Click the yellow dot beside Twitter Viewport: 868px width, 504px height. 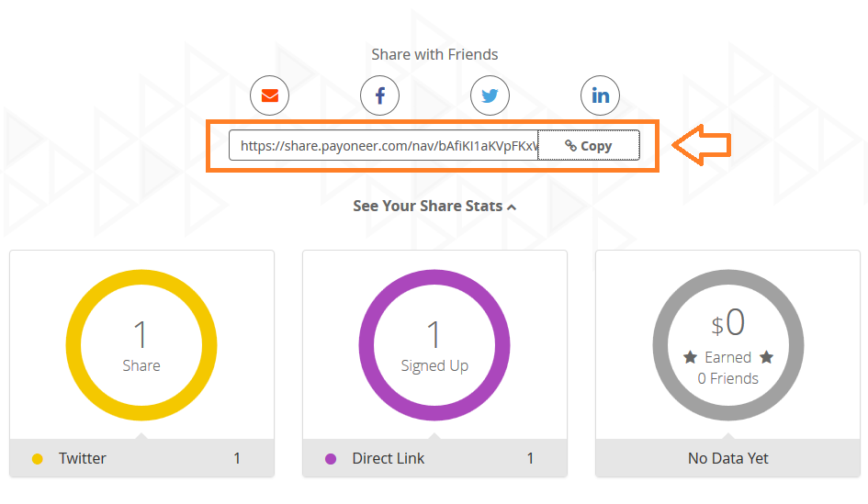coord(38,459)
